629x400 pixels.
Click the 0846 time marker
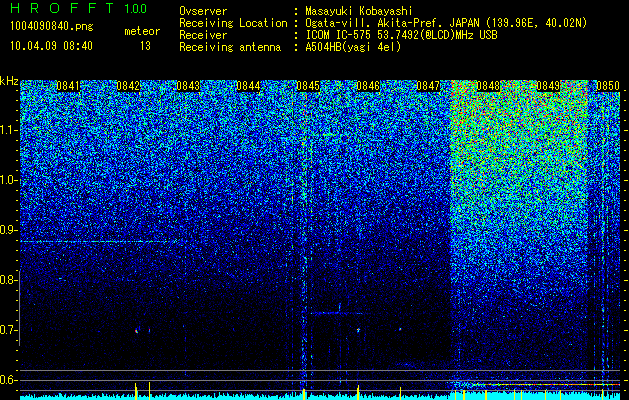point(368,86)
